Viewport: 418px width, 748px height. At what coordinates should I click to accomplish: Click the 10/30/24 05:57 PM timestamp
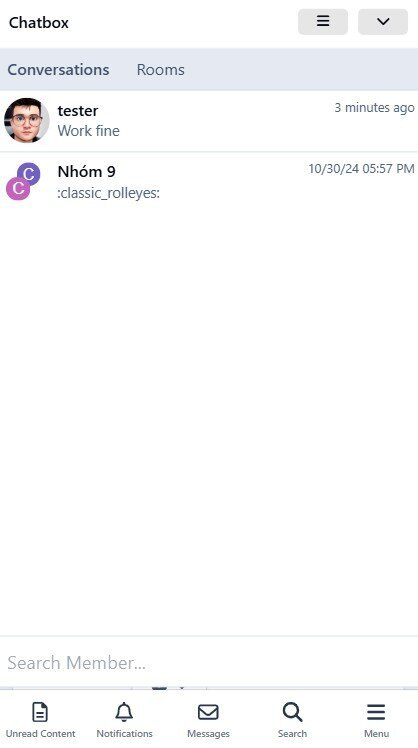[361, 168]
